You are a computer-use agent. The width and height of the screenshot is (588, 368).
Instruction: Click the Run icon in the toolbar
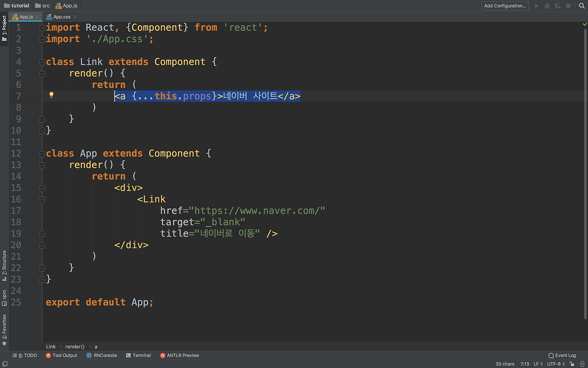537,6
